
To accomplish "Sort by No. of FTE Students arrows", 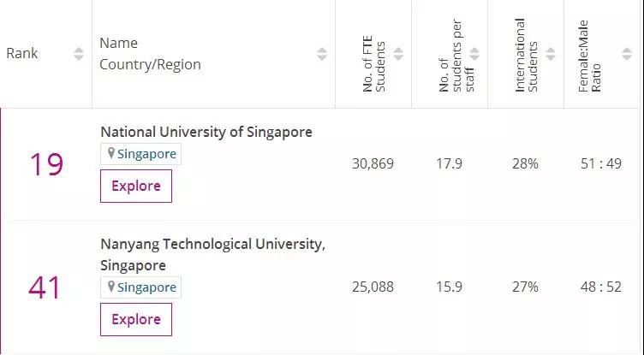I will pos(399,54).
